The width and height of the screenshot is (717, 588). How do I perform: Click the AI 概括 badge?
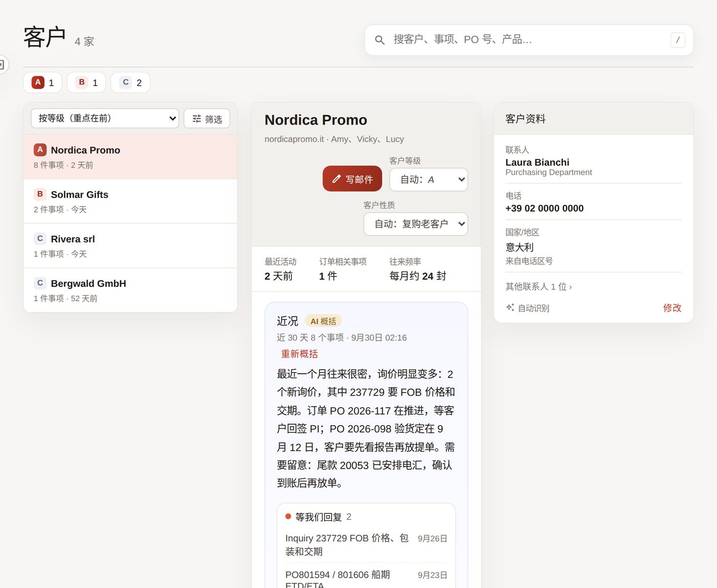(x=323, y=321)
